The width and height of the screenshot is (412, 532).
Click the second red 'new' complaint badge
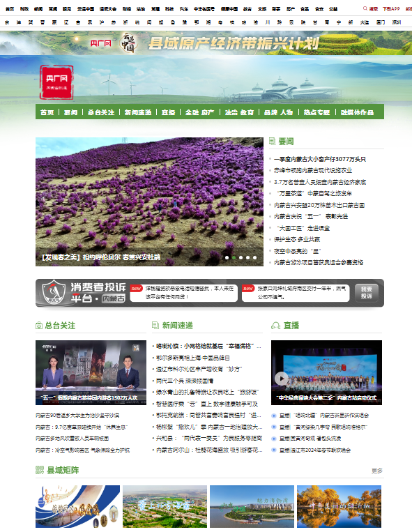pyautogui.click(x=248, y=289)
